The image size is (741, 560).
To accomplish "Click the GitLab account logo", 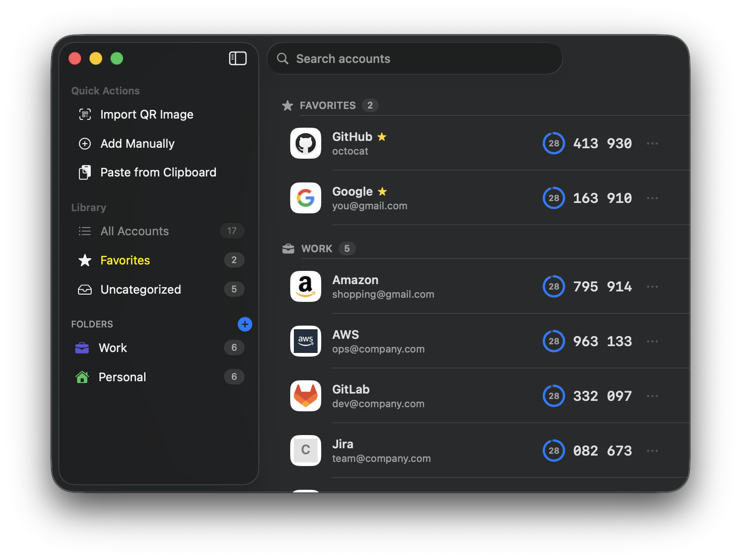I will [306, 396].
